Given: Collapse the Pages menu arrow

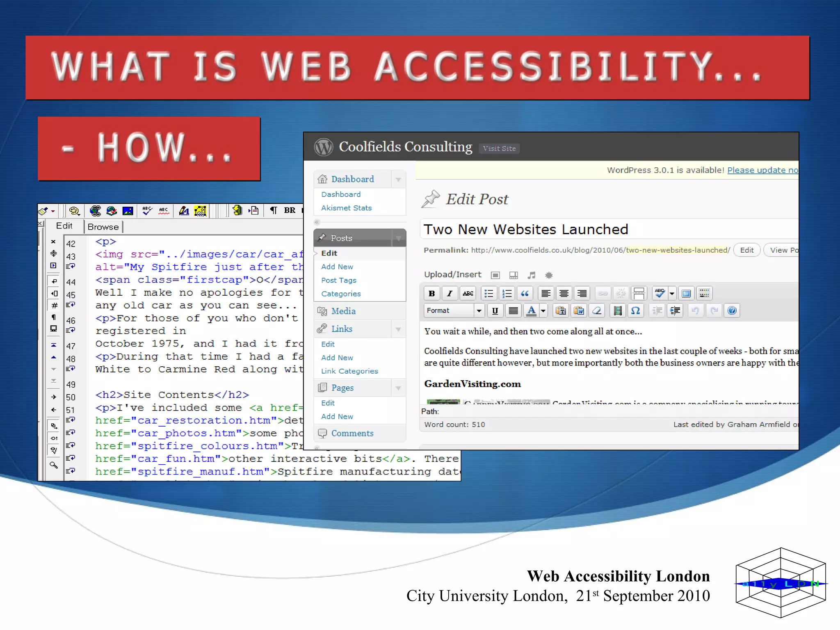Looking at the screenshot, I should point(398,388).
